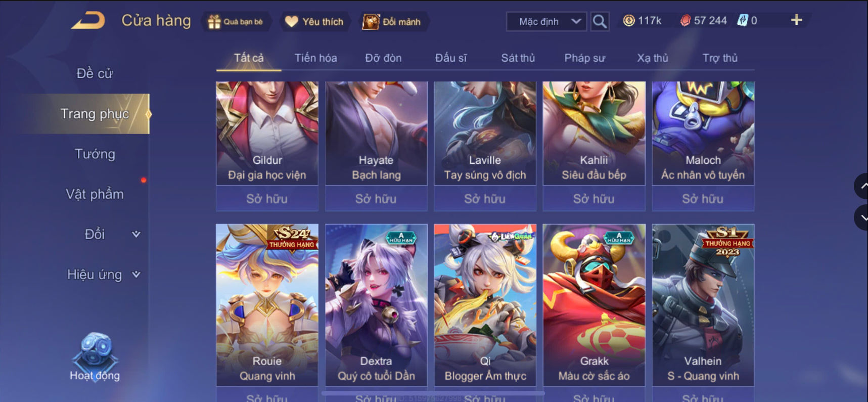Open the search magnifier icon
Viewport: 868px width, 402px height.
coord(600,21)
